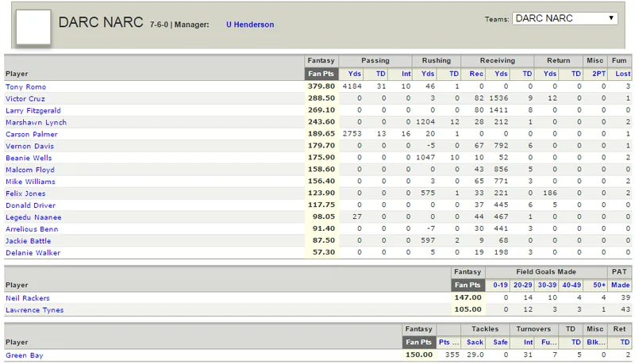Sort by field goals 30-39 column
The image size is (635, 364).
547,285
